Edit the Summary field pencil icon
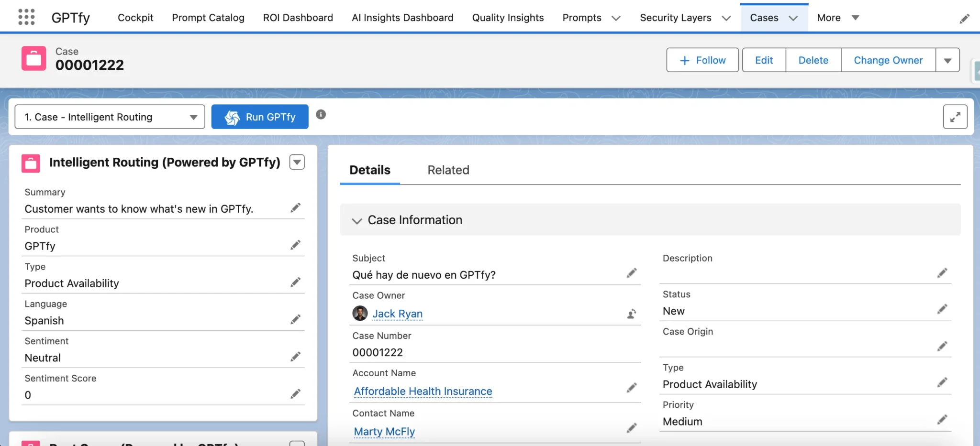Viewport: 980px width, 446px height. pyautogui.click(x=295, y=208)
